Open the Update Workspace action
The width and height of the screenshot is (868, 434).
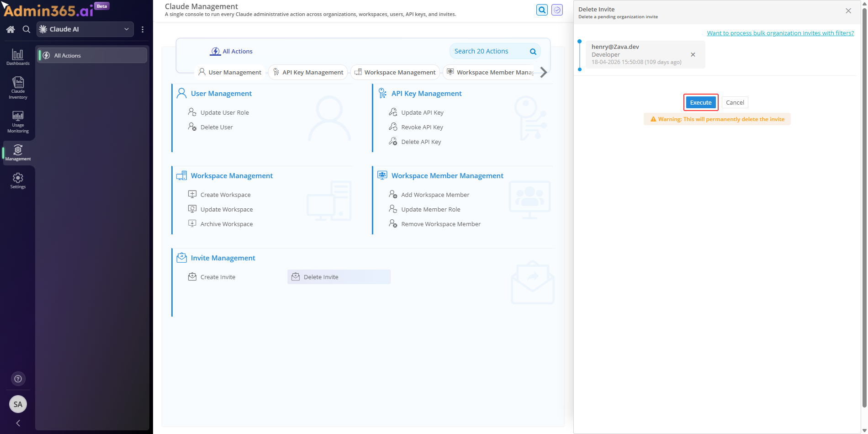tap(221, 209)
